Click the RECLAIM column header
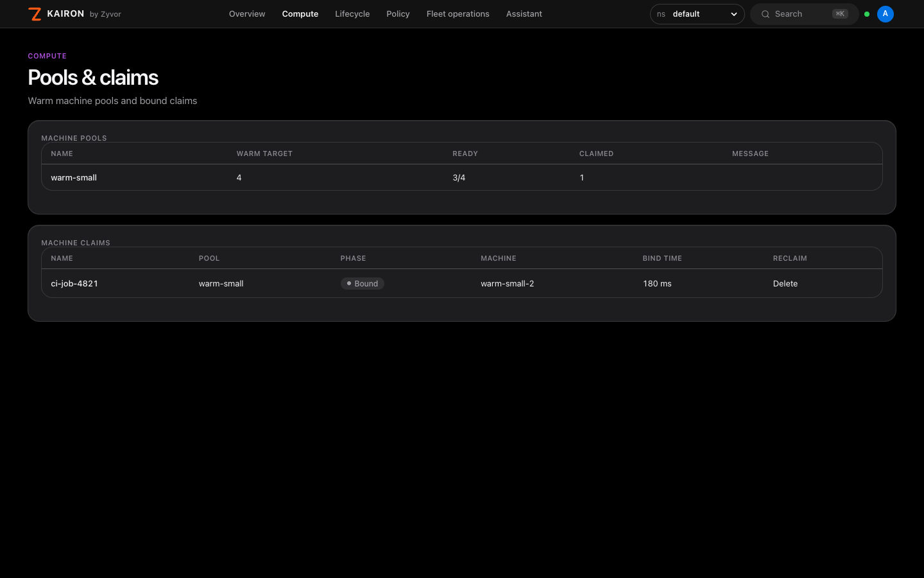 [790, 259]
